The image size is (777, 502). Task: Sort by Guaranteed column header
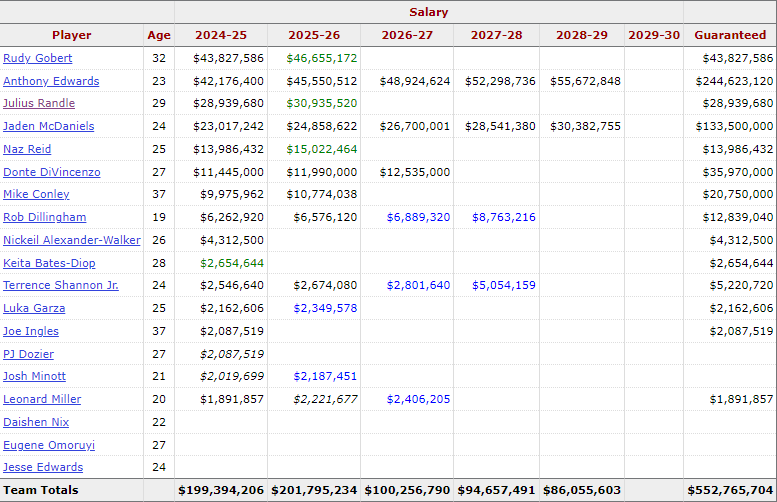tap(730, 35)
